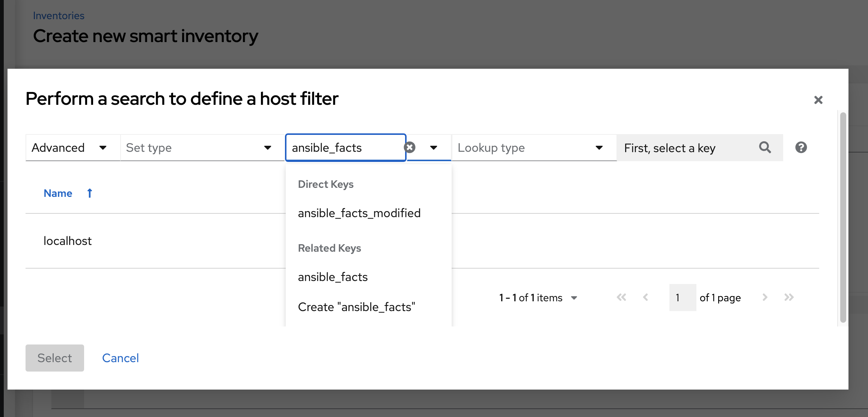The image size is (868, 417).
Task: Toggle the Name column sort arrow
Action: click(89, 193)
